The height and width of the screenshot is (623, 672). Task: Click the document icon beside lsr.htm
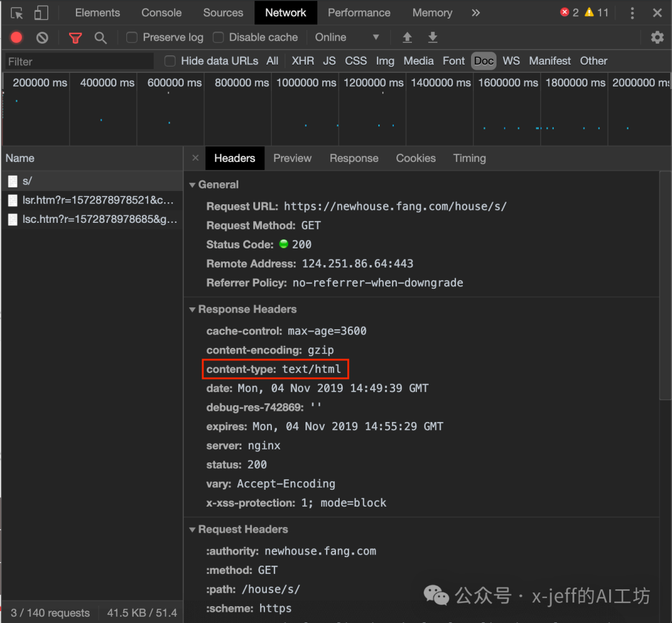click(x=13, y=200)
